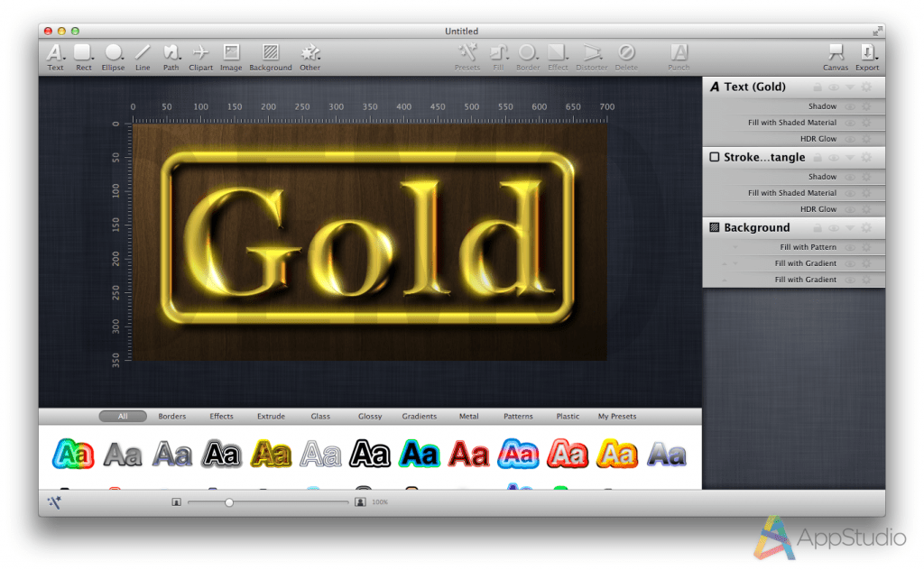Apply the solid red Aa preset

[x=469, y=454]
